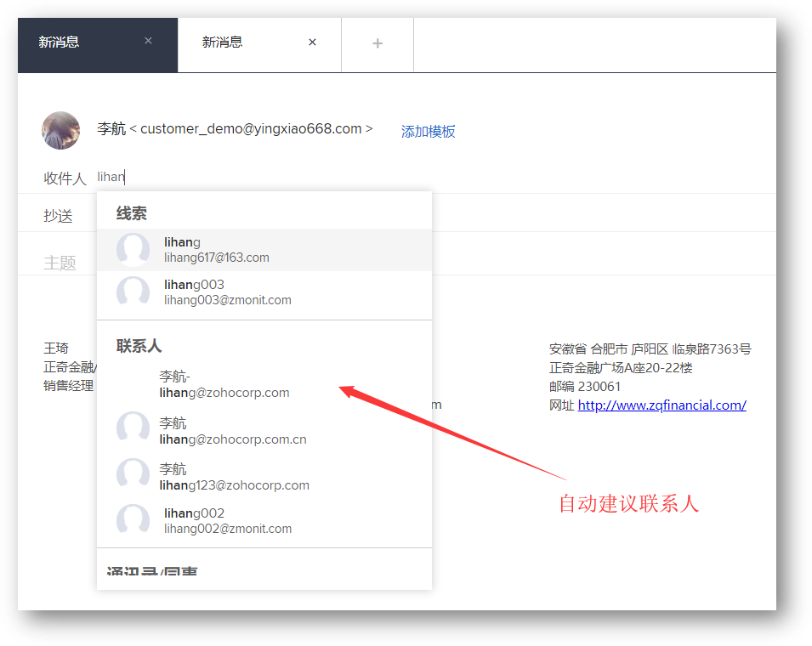Close the first 新消息 tab
The image size is (812, 646).
[148, 41]
